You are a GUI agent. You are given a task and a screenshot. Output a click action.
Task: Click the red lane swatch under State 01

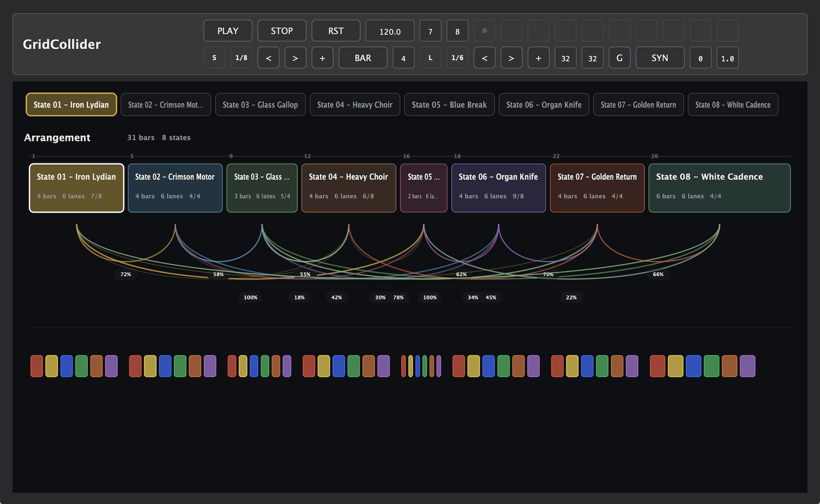[x=37, y=366]
